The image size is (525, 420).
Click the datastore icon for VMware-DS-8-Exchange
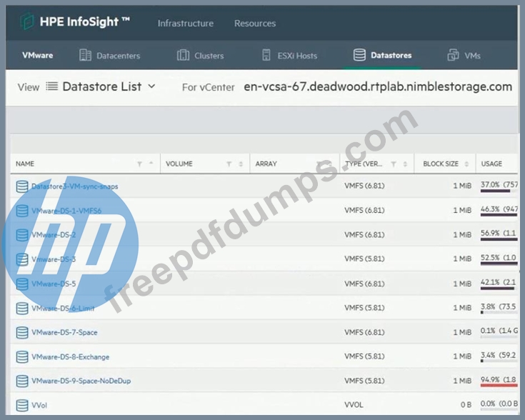click(22, 356)
